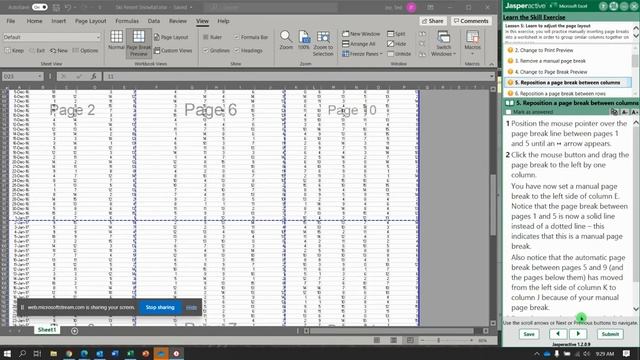Expand the formula bar
Screen dimensions: 640x360
[491, 76]
